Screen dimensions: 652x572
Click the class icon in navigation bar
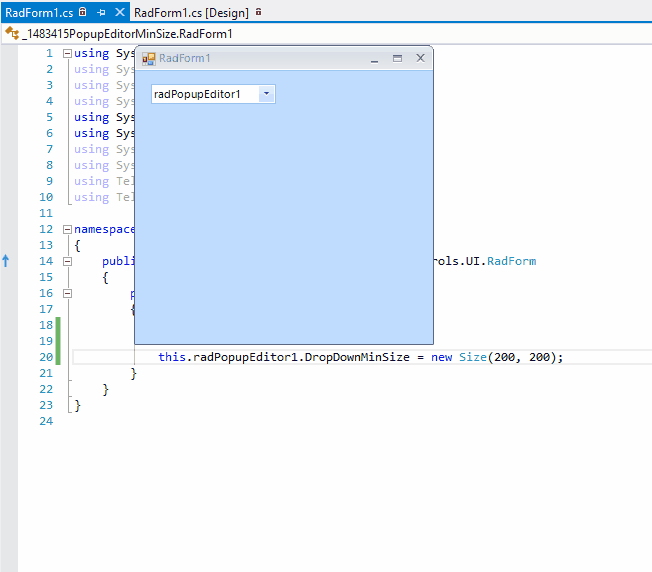tap(12, 33)
